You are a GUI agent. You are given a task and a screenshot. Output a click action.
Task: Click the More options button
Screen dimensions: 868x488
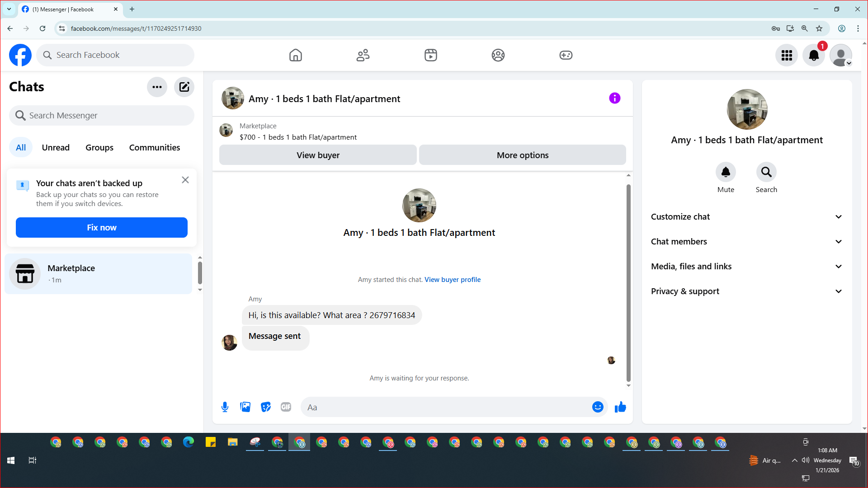[x=523, y=155]
